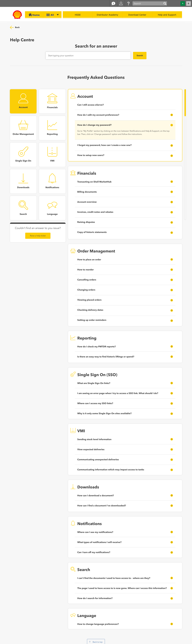
Task: Select the Order Management basket tile
Action: click(23, 128)
